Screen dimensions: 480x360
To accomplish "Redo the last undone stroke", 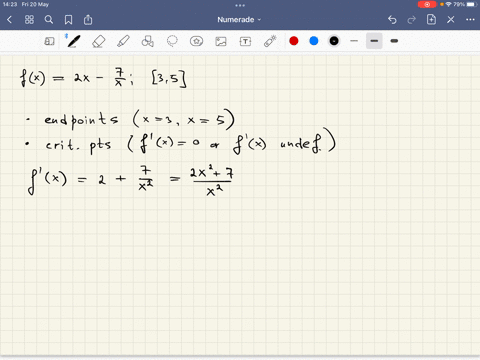I will 412,20.
